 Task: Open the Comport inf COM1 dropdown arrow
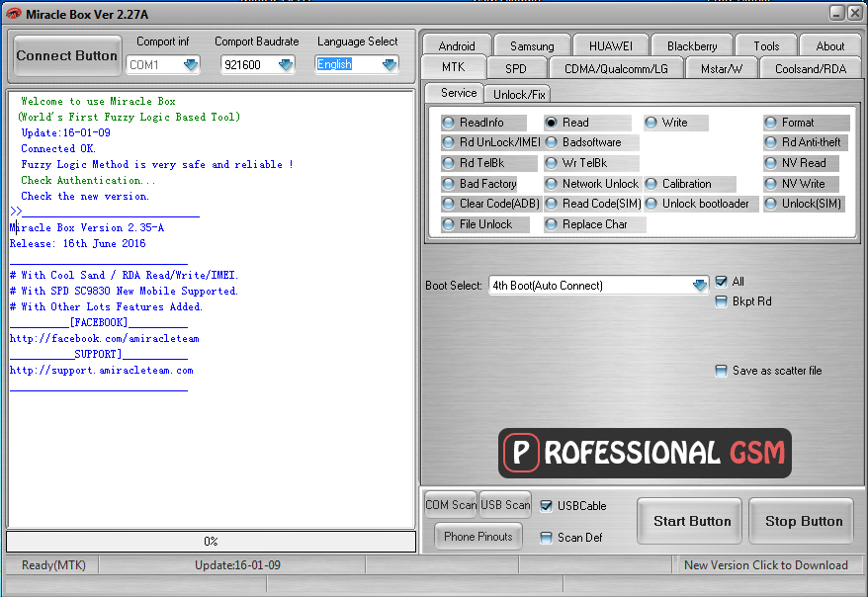tap(191, 64)
